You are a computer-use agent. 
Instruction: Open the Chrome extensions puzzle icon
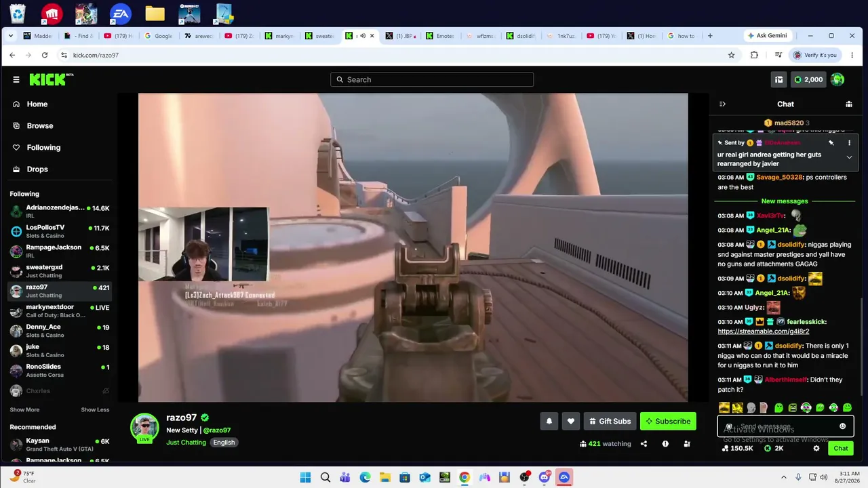point(754,55)
